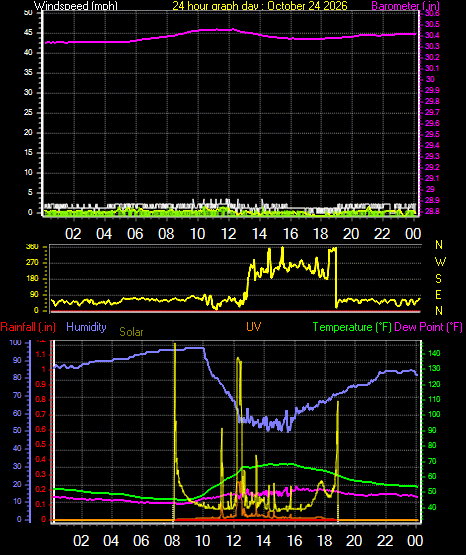The height and width of the screenshot is (555, 466).
Task: Click the 'E' compass letter beside wind direction graph
Action: pyautogui.click(x=438, y=294)
